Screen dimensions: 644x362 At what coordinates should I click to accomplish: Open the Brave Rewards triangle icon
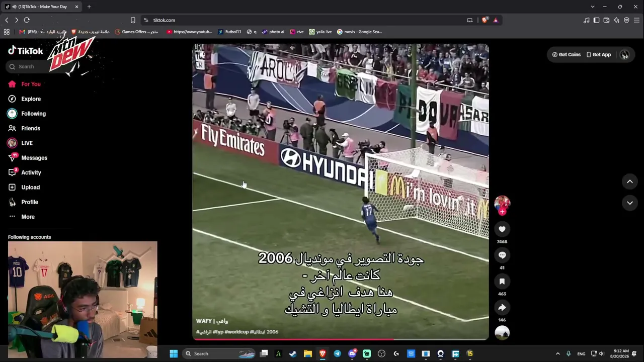496,20
